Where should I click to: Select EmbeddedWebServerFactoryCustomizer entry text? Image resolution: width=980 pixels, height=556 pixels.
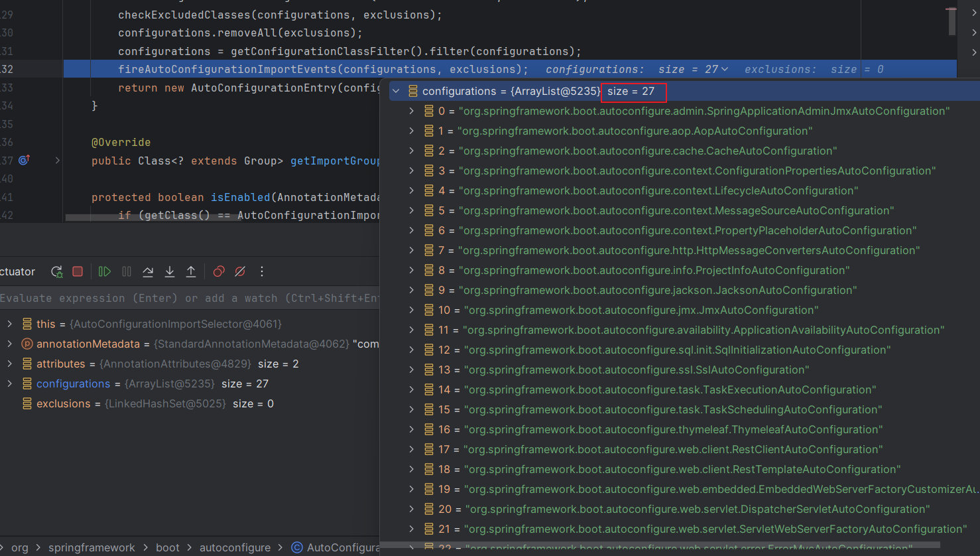pyautogui.click(x=721, y=489)
